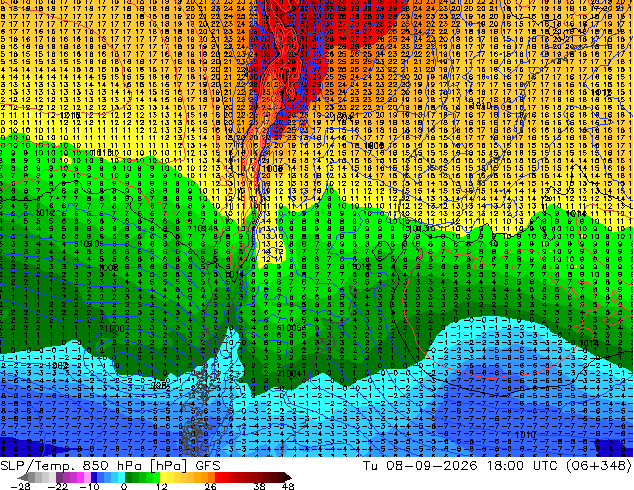Pick the yellow segment of the temperature scale
Viewport: 634px width, 490px height.
tap(163, 477)
